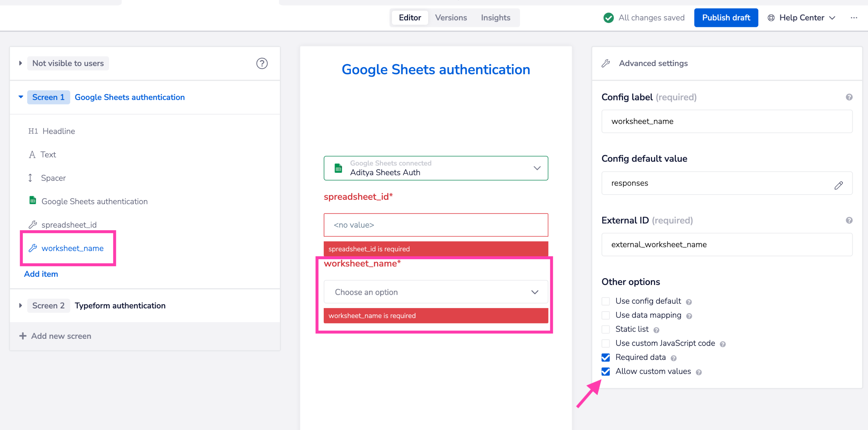Screen dimensions: 868x430
Task: Edit the responses default value with pencil icon
Action: (x=839, y=185)
